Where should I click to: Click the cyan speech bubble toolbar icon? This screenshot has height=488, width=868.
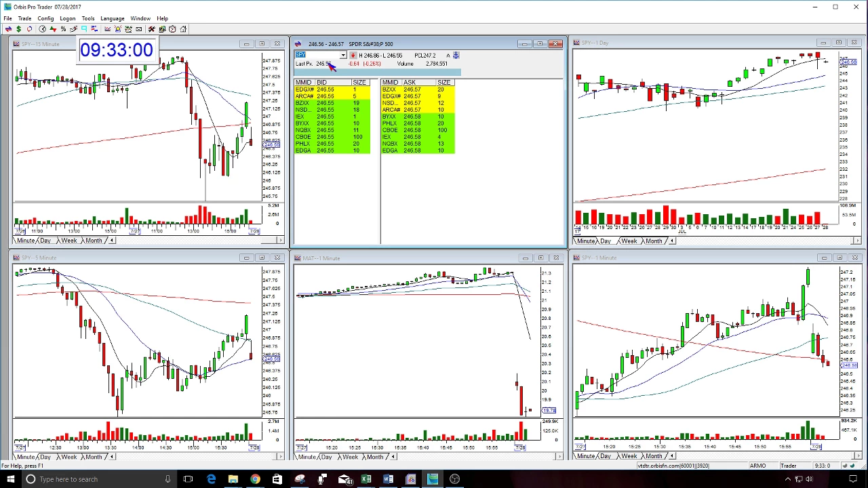[x=84, y=28]
